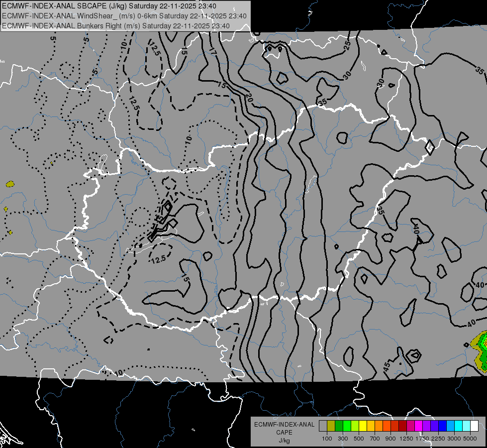Click the J/kg unit label in legend
This screenshot has width=487, height=448.
(x=284, y=441)
